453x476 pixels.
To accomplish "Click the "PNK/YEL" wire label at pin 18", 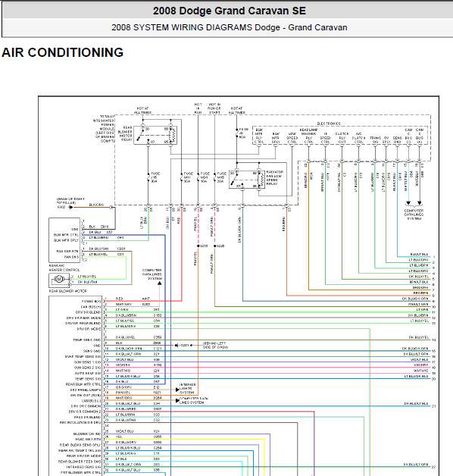I will click(123, 393).
